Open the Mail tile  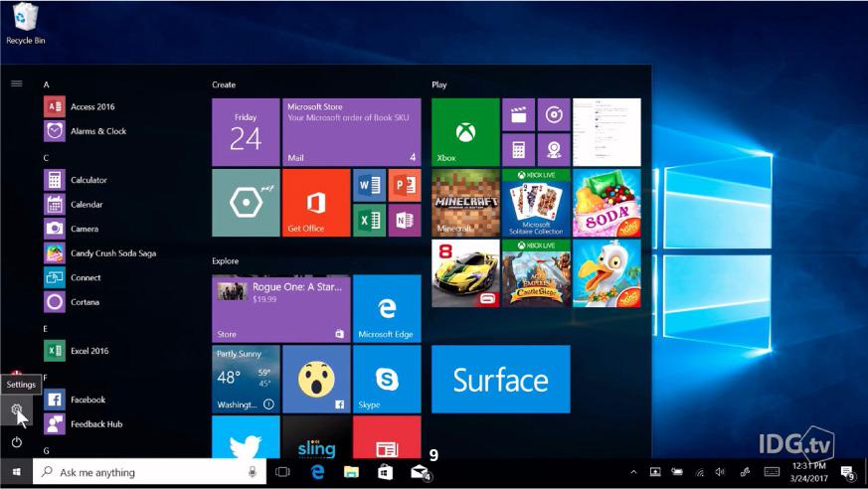click(x=352, y=132)
